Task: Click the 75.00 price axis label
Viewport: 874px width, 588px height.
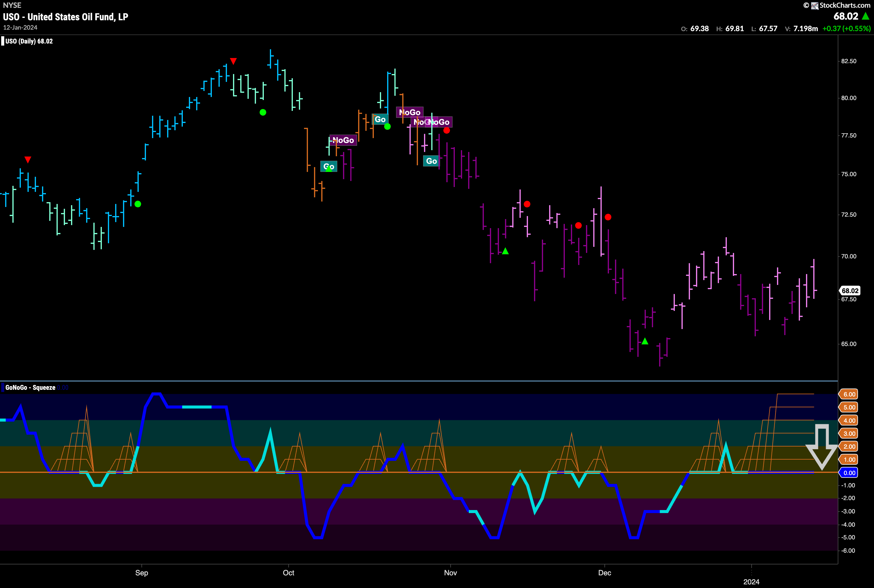Action: (849, 174)
